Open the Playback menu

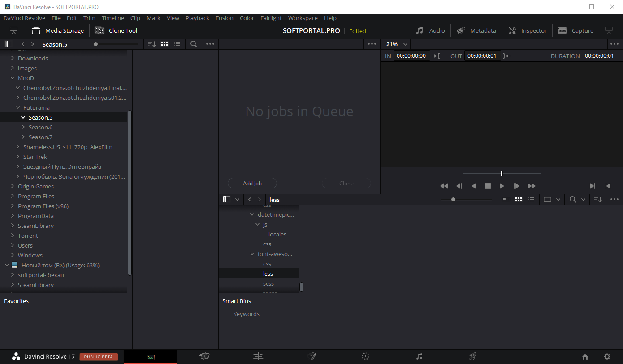[x=197, y=18]
